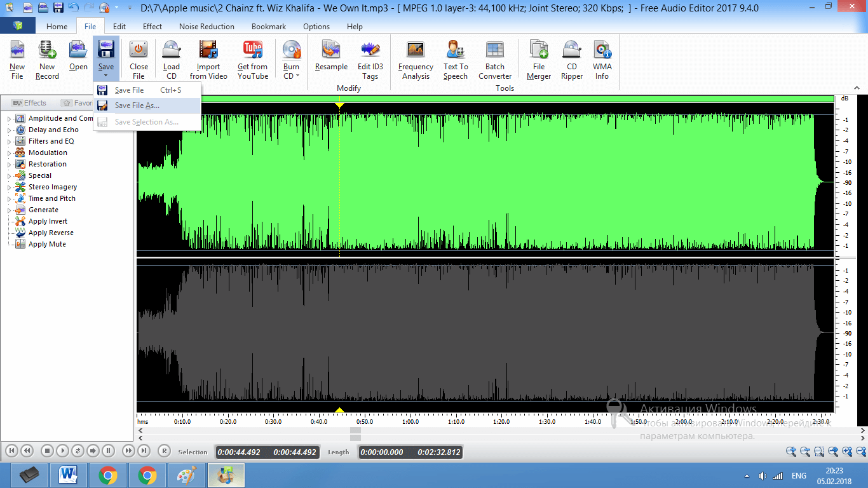Open quick access toolbar customize dropdown
Viewport: 868px width, 488px height.
point(129,9)
